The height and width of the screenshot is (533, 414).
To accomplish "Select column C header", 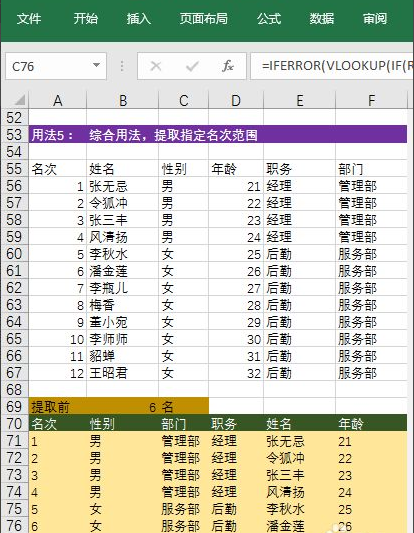I will click(x=183, y=101).
